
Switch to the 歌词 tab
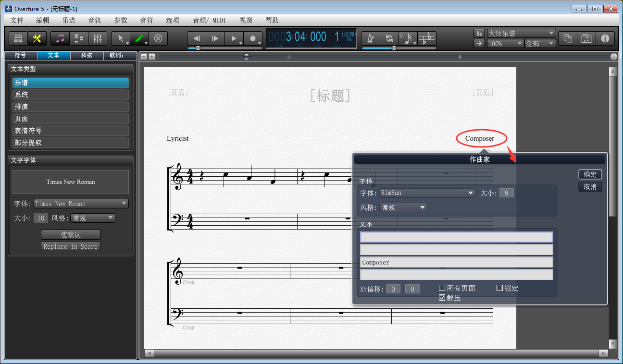point(120,55)
